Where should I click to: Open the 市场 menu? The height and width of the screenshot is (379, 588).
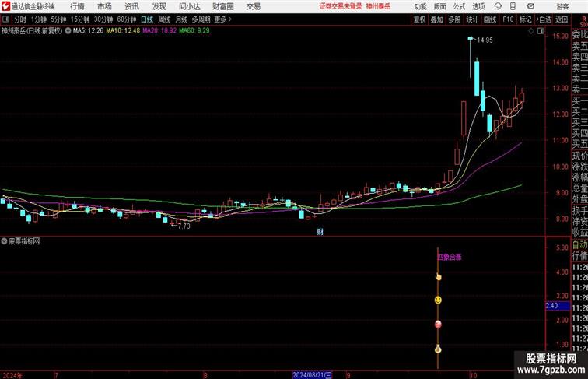pyautogui.click(x=105, y=6)
